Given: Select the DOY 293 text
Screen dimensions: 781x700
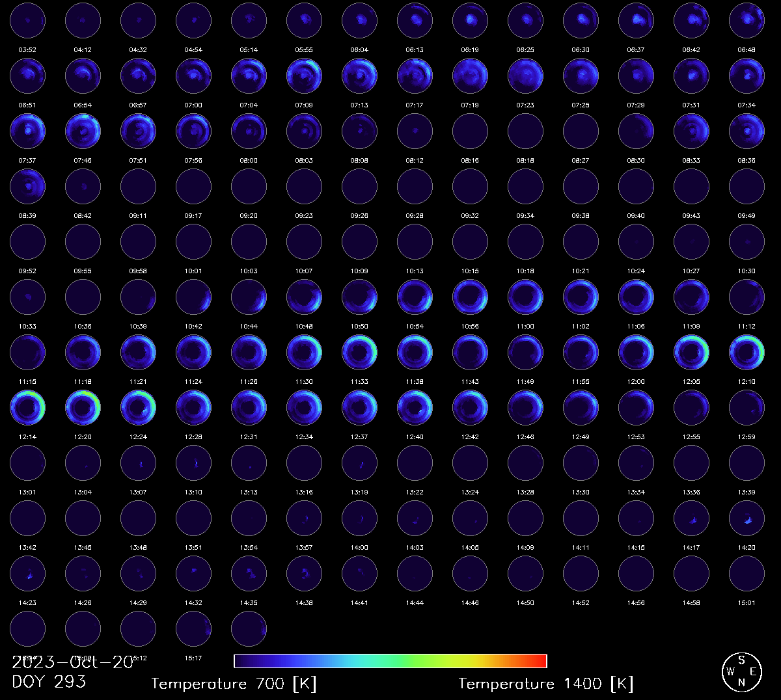Looking at the screenshot, I should (49, 681).
